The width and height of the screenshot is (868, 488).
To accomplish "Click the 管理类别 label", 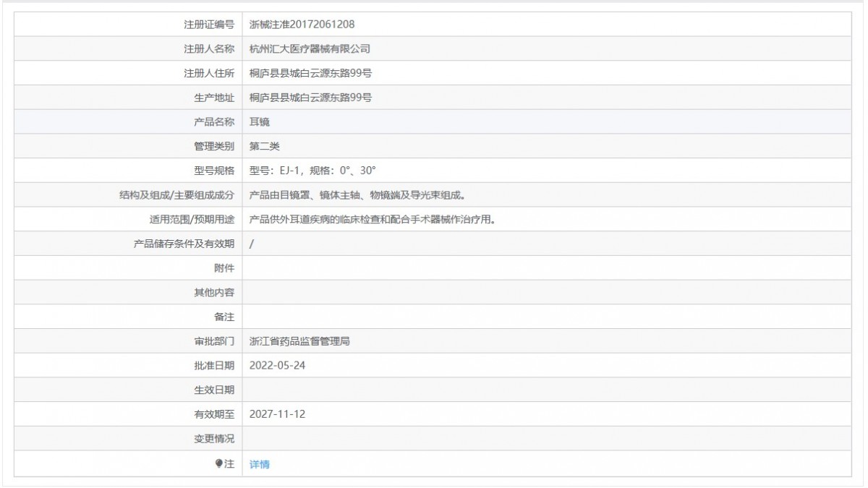I will [x=214, y=147].
